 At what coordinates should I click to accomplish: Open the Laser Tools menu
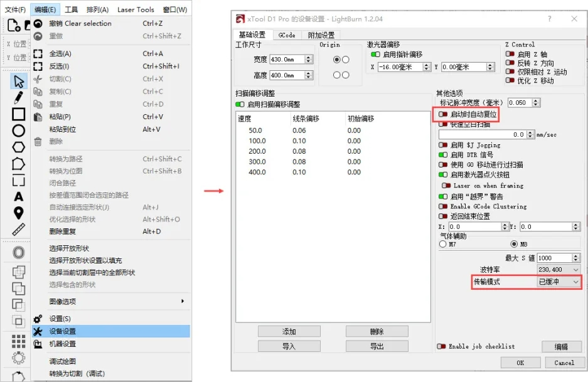coord(136,9)
